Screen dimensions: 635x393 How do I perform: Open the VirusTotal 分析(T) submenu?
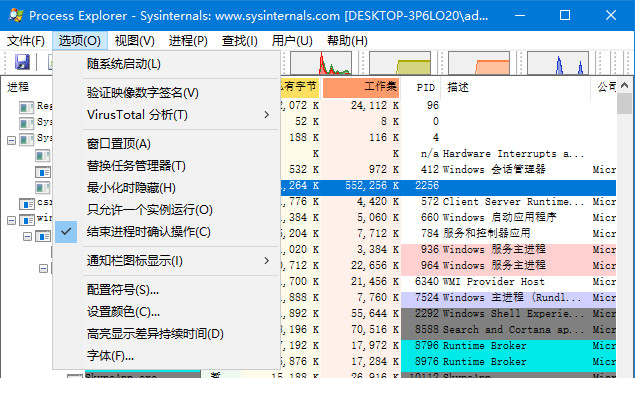167,115
